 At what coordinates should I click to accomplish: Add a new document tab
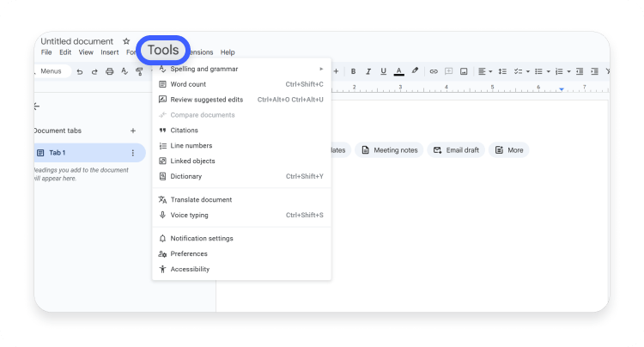132,131
